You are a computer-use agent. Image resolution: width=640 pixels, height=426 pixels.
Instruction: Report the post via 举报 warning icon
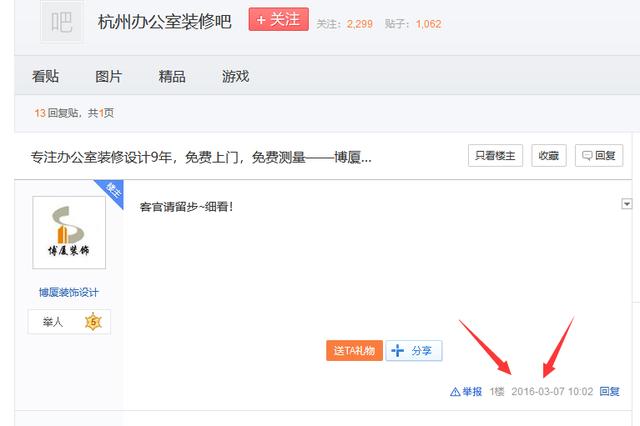pyautogui.click(x=466, y=392)
